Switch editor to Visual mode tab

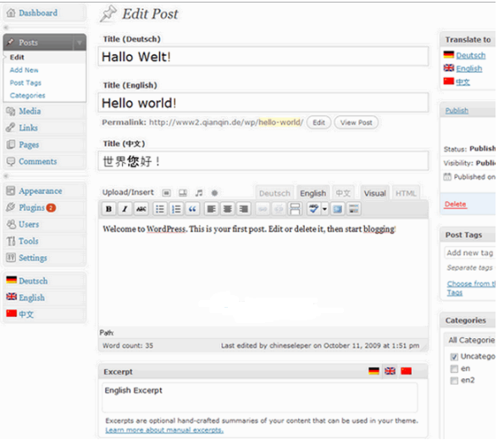coord(374,193)
